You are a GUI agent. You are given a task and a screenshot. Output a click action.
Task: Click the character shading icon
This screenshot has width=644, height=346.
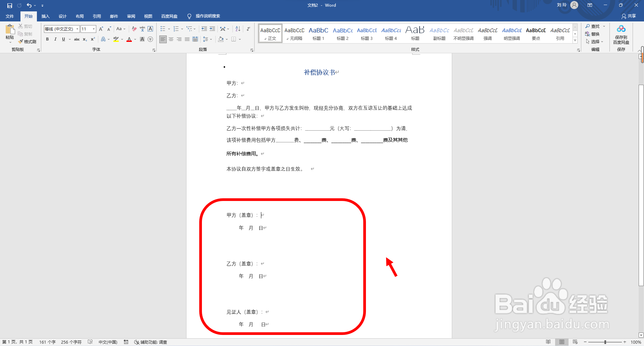pyautogui.click(x=142, y=39)
